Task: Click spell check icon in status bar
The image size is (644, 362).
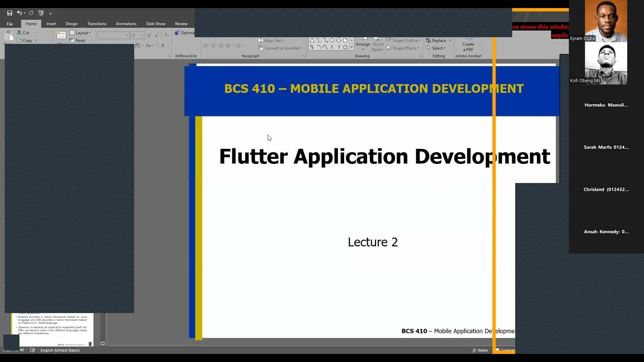Action: click(33, 350)
